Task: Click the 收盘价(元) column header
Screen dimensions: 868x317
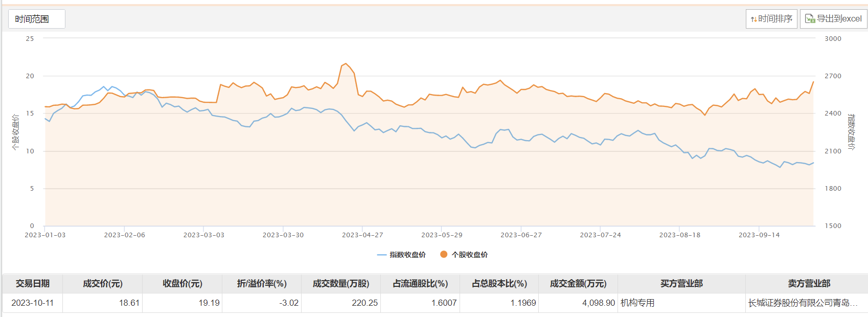Action: pos(182,284)
